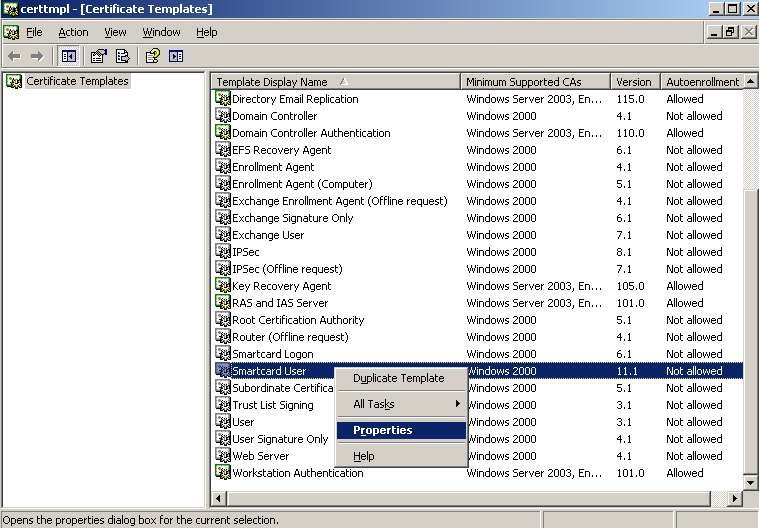Select the User template name
The height and width of the screenshot is (528, 759).
pyautogui.click(x=243, y=422)
